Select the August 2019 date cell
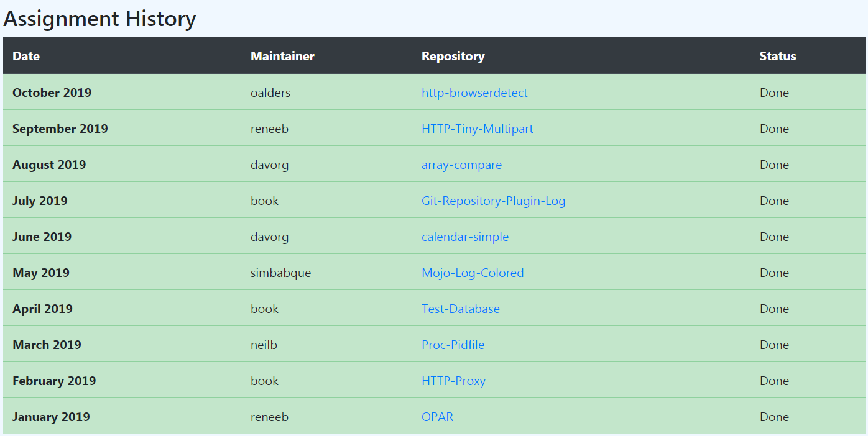Viewport: 868px width, 436px height. 49,165
